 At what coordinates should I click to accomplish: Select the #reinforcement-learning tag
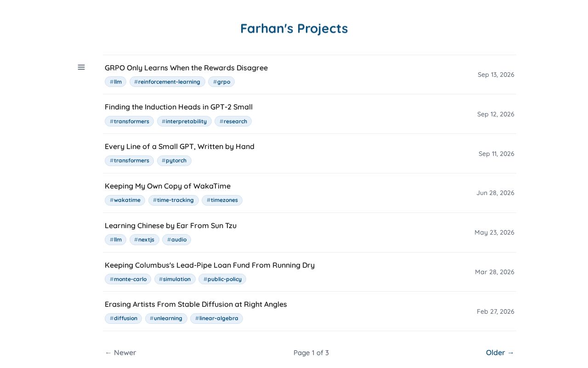[x=167, y=82]
